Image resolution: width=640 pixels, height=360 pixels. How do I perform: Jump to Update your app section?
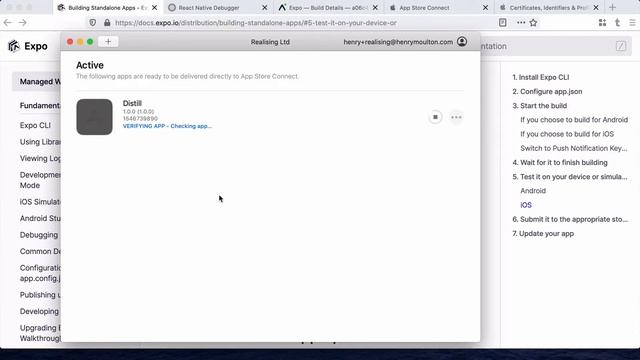click(543, 233)
